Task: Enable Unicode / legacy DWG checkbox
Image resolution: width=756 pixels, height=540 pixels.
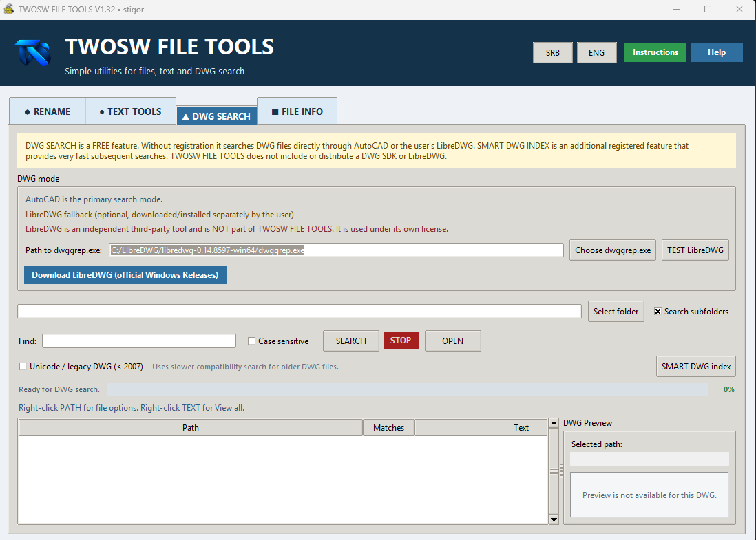Action: [x=23, y=366]
